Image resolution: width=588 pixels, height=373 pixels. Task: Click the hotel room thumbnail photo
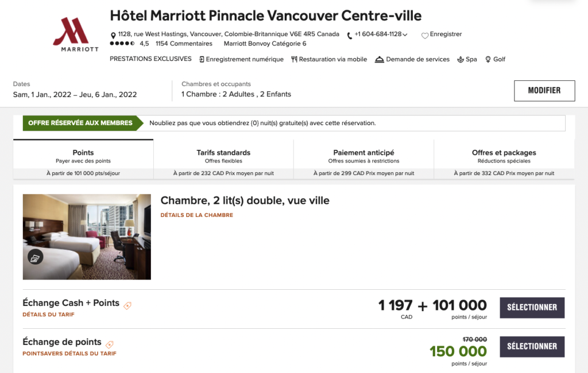87,236
